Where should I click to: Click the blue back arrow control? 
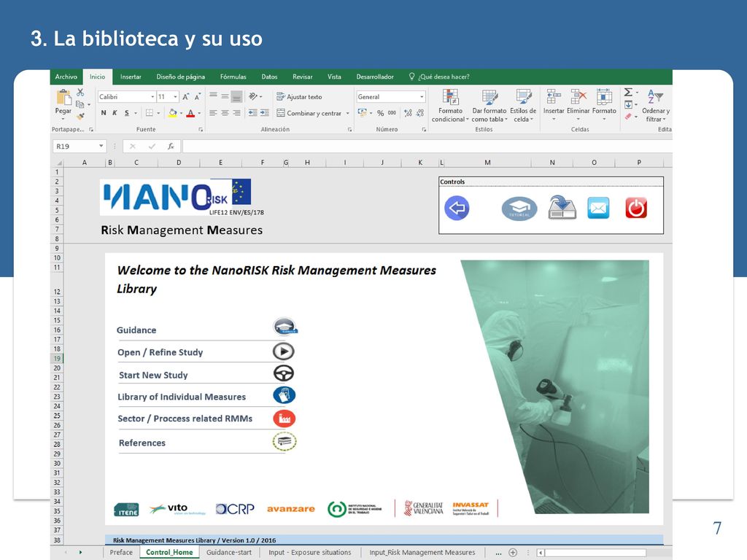pos(457,208)
